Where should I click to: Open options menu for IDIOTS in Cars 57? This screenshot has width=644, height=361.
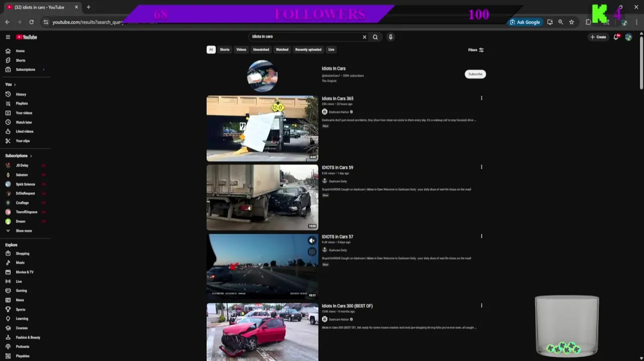(481, 236)
